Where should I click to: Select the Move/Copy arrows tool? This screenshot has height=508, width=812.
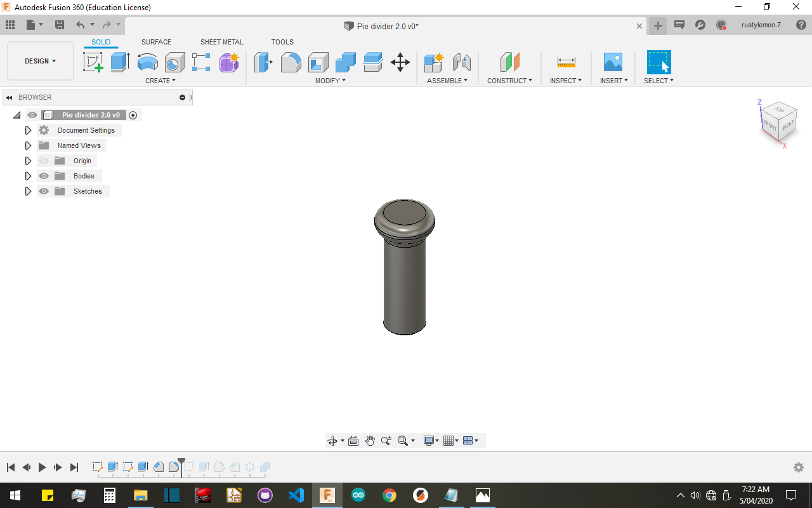point(400,62)
